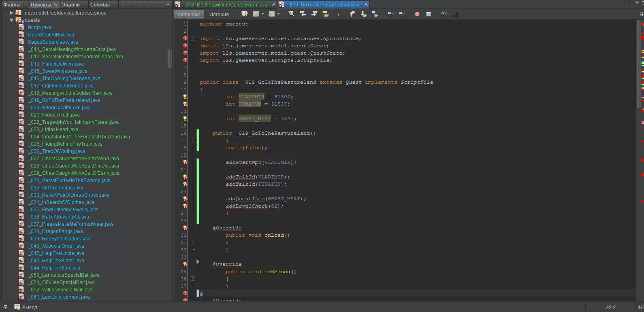The width and height of the screenshot is (644, 312).
Task: Click the Forward navigation arrow icon
Action: pos(271,14)
